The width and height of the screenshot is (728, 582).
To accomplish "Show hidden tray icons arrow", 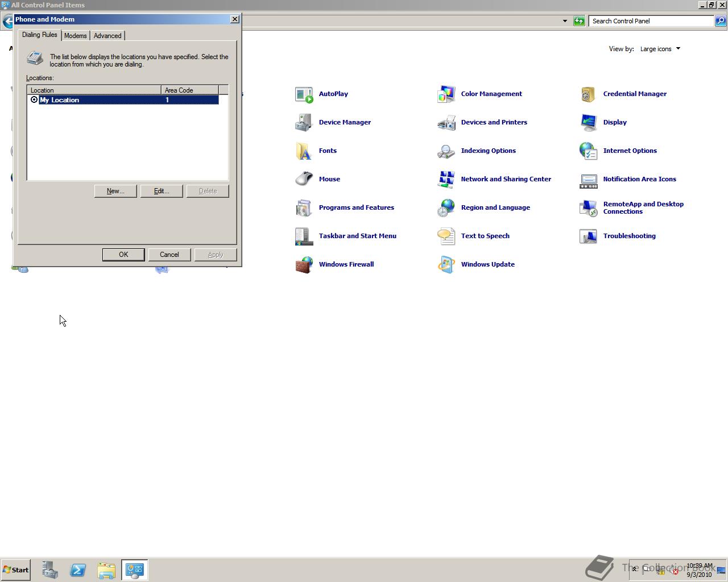I will point(634,570).
